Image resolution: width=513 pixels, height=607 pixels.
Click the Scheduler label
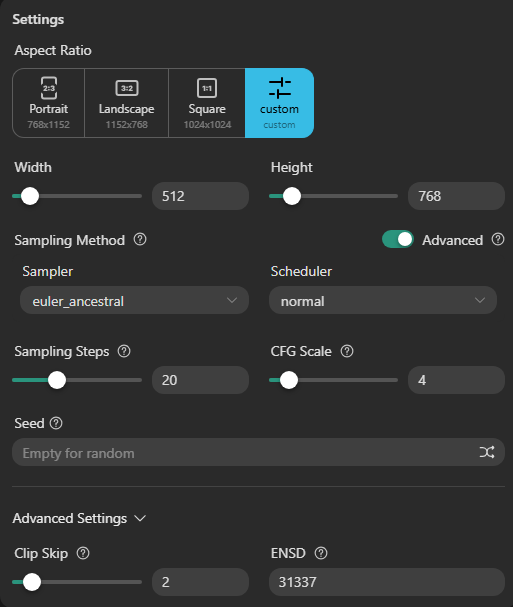pos(301,271)
